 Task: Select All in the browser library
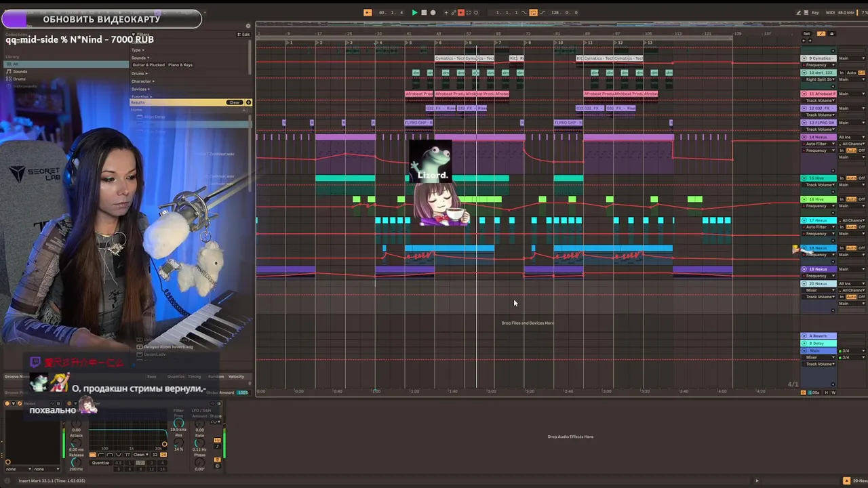pos(66,64)
